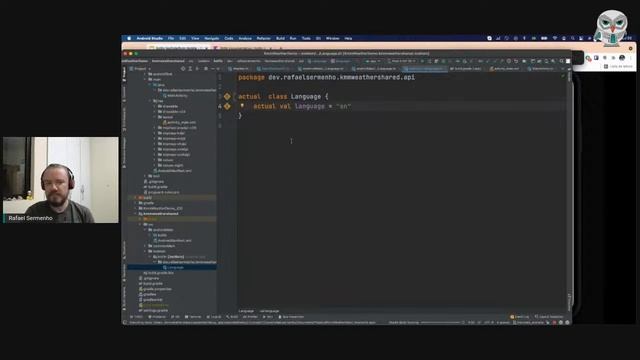Switch to the activity_main.xml editor tab
Image resolution: width=640 pixels, height=360 pixels.
(x=504, y=69)
